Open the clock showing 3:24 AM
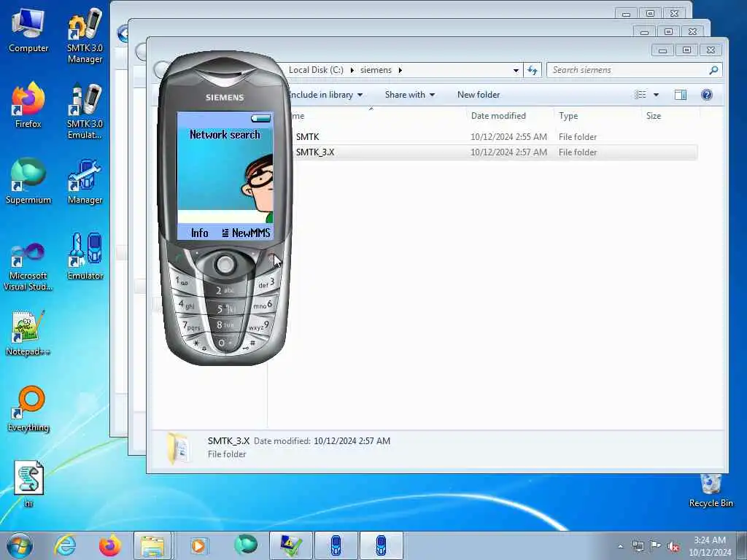This screenshot has height=560, width=747. pyautogui.click(x=710, y=546)
